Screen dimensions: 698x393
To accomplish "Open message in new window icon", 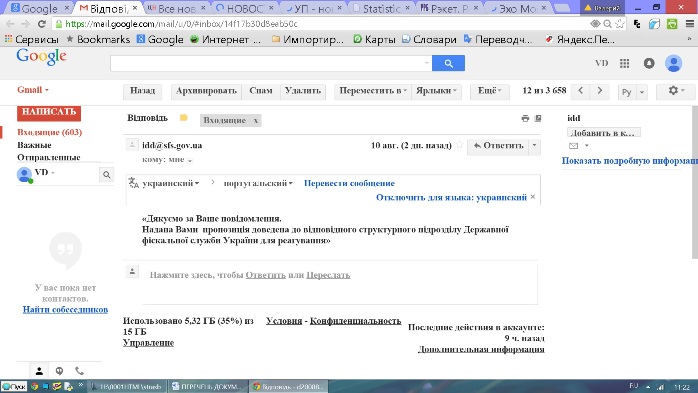I will [x=538, y=118].
